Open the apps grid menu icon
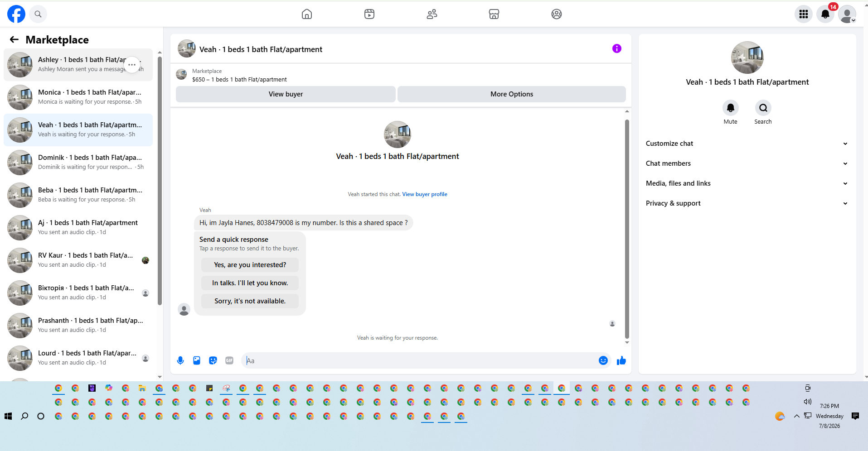868x451 pixels. pyautogui.click(x=804, y=14)
